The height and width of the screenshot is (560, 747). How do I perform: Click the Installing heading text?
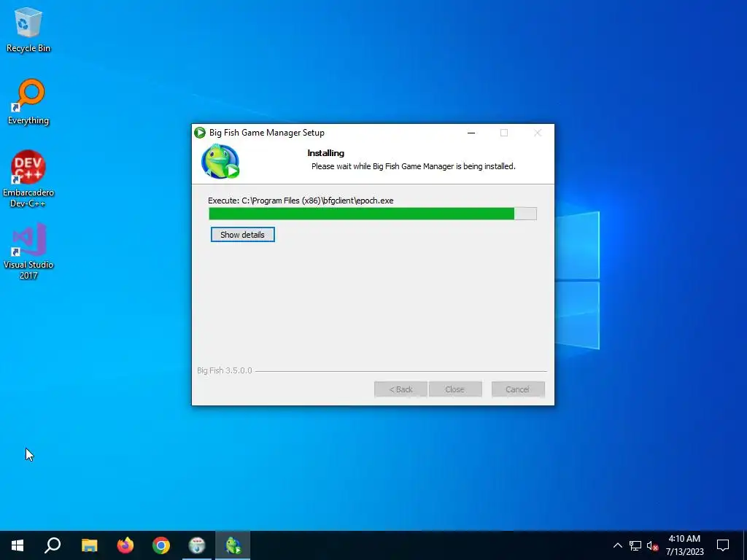(x=326, y=153)
